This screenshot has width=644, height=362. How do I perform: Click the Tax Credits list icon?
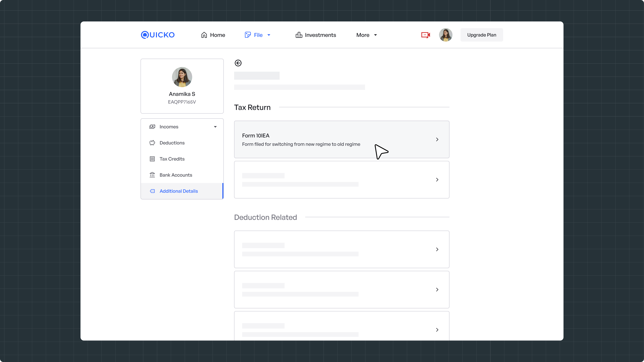tap(152, 159)
